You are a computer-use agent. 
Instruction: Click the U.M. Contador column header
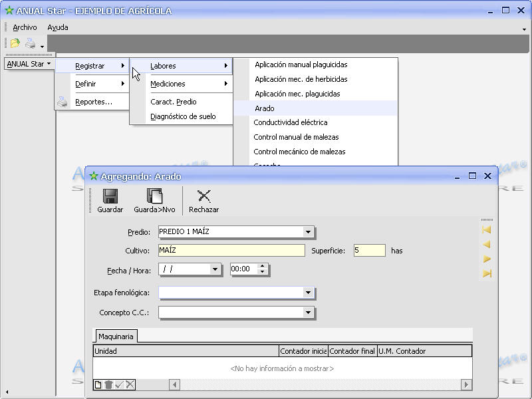[x=424, y=351]
